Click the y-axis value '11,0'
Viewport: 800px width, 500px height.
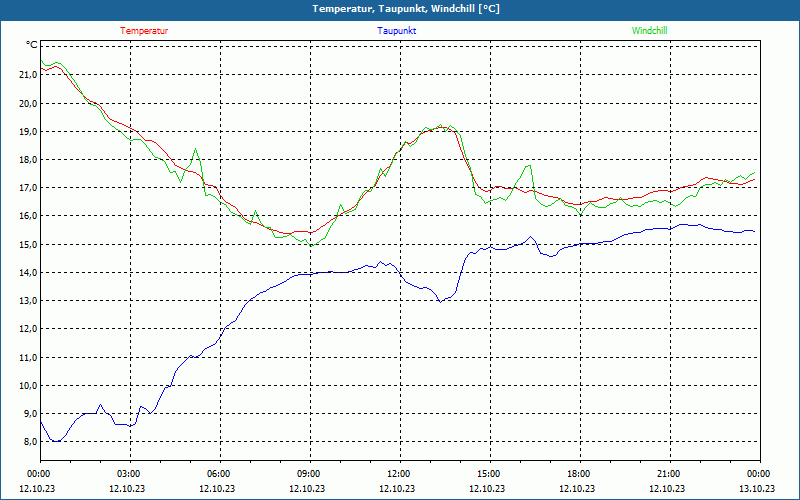(x=29, y=358)
